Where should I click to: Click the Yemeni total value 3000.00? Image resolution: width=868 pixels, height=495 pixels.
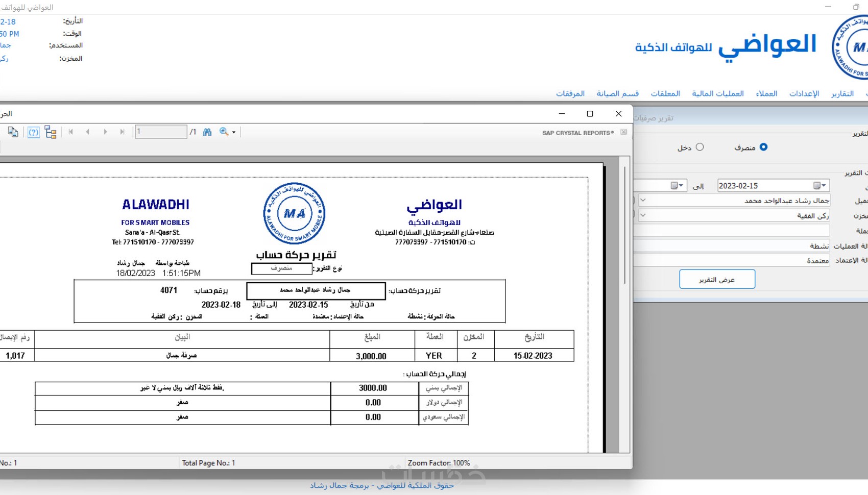tap(373, 388)
